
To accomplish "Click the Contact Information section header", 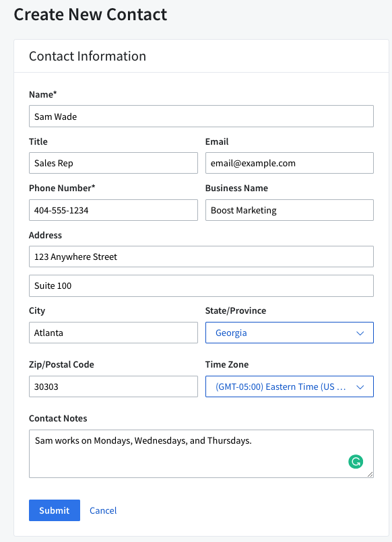I will pyautogui.click(x=88, y=56).
